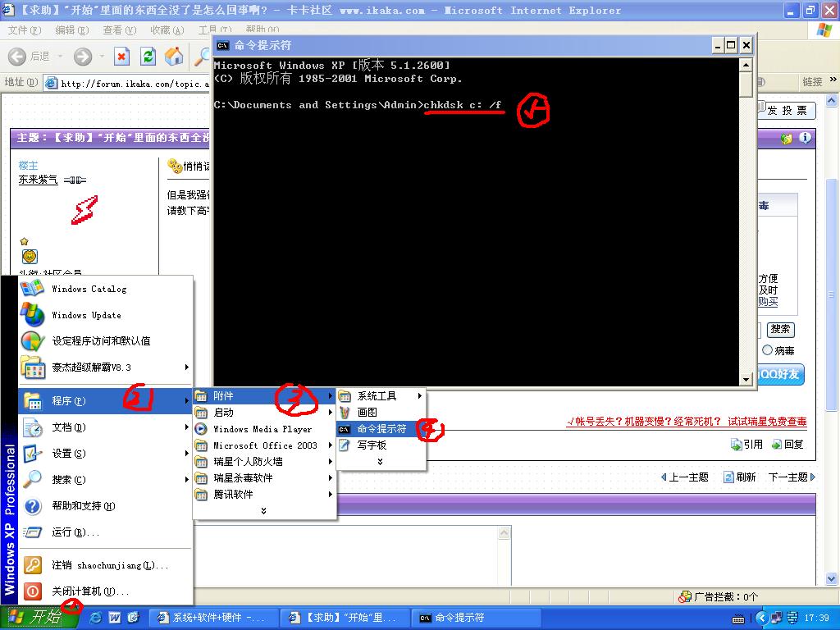Launch Windows Media Player from programs list
Image resolution: width=840 pixels, height=630 pixels.
point(264,429)
